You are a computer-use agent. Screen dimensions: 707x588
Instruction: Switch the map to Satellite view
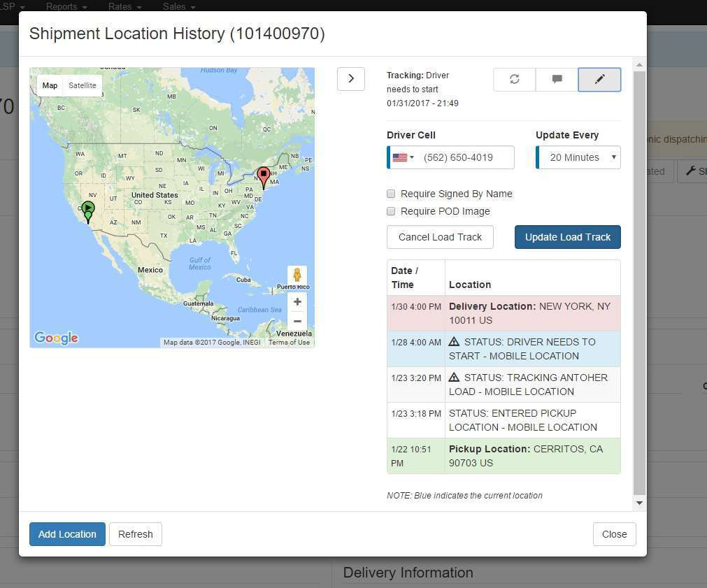click(82, 85)
